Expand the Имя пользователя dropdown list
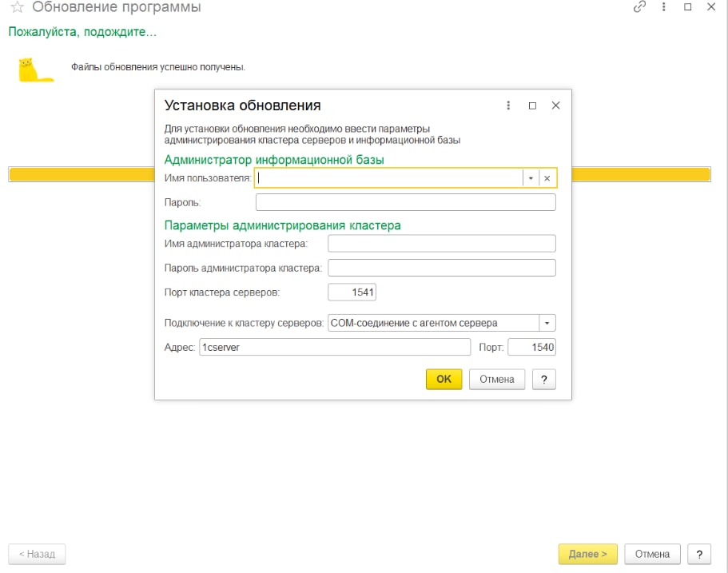728x573 pixels. click(531, 178)
